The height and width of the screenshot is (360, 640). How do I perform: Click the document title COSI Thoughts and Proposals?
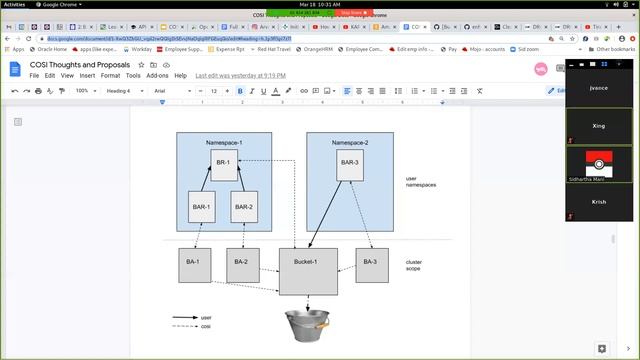click(80, 65)
